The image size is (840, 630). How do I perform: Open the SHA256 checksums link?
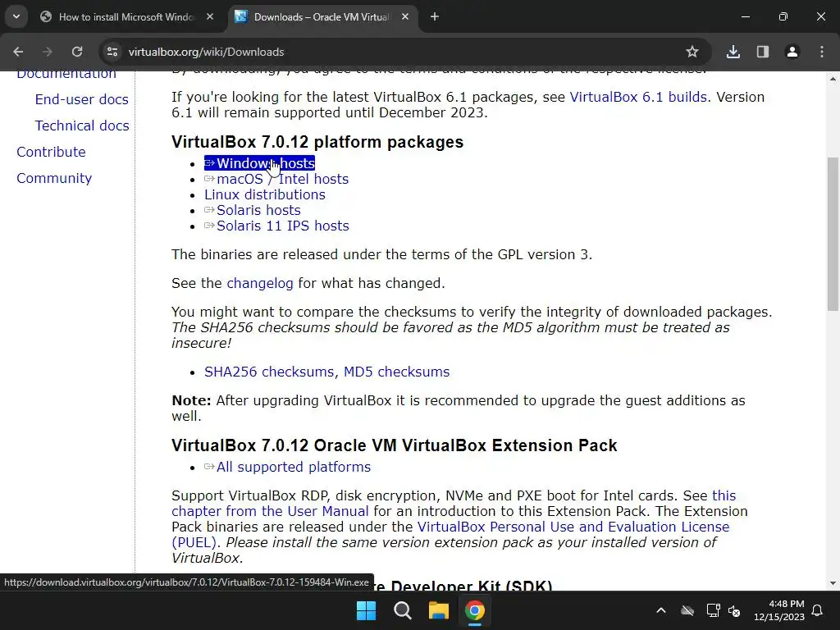point(268,372)
